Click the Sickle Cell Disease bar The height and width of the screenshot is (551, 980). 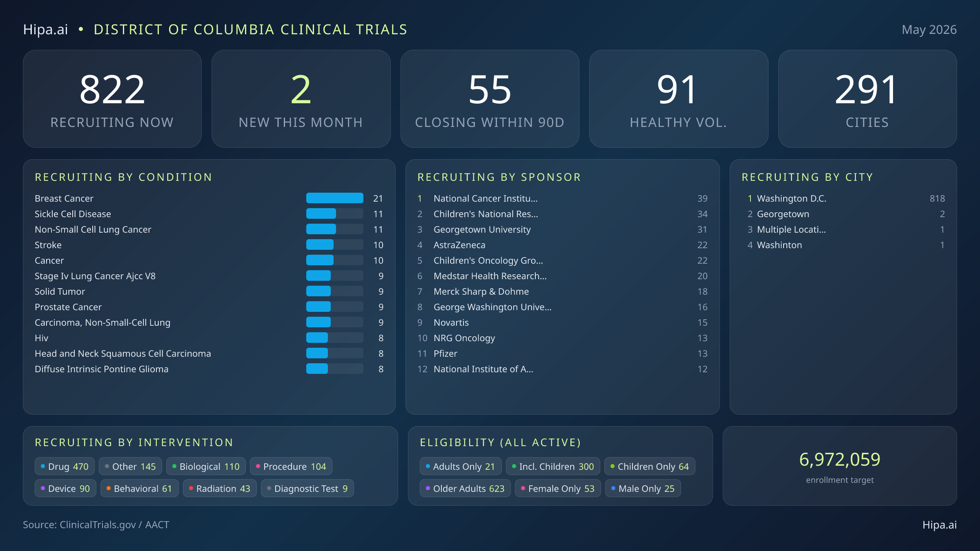[x=334, y=214]
